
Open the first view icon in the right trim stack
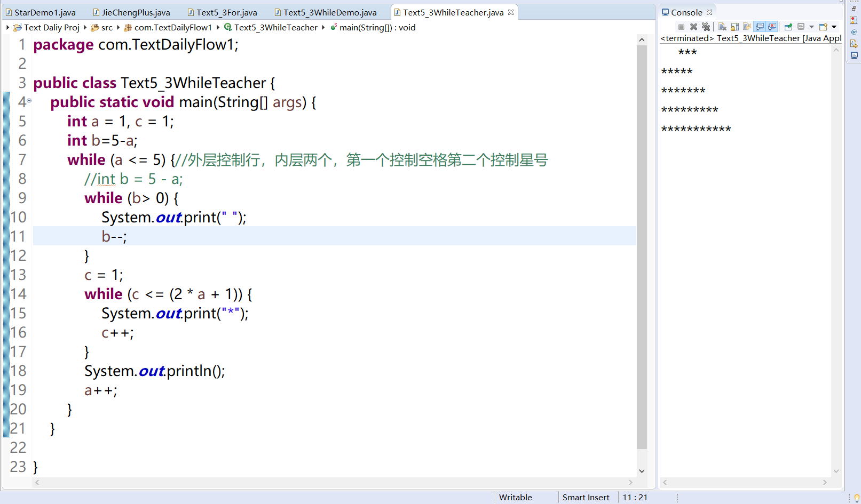854,20
